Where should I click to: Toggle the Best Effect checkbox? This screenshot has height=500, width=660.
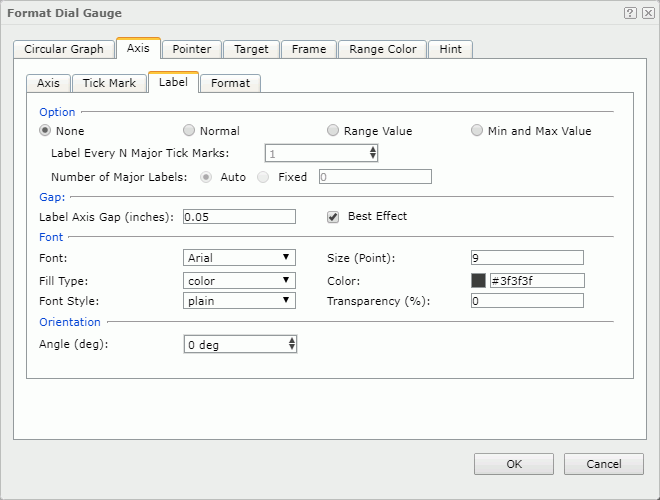pyautogui.click(x=333, y=217)
